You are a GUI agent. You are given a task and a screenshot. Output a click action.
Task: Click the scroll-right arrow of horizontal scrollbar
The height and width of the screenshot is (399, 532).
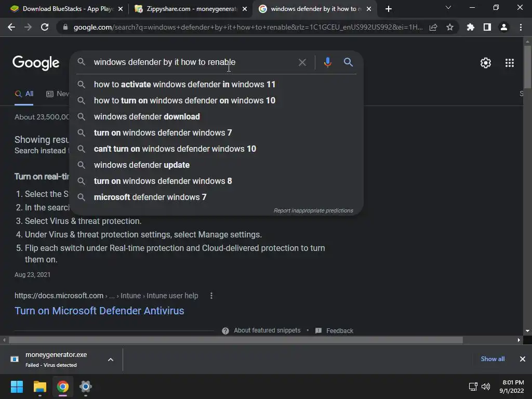click(519, 340)
